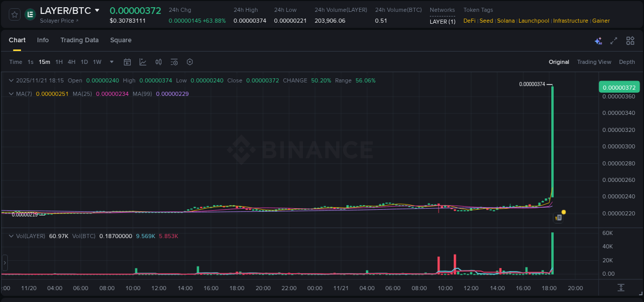Open the extra timeframe dropdown next to 1W

click(111, 62)
